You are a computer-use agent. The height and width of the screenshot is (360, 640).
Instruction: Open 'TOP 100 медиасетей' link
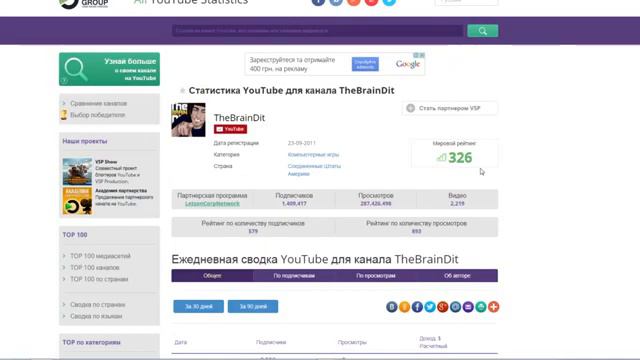pyautogui.click(x=100, y=256)
